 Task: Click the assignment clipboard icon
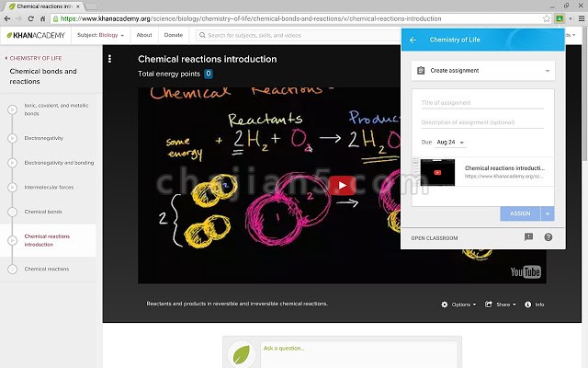point(421,71)
